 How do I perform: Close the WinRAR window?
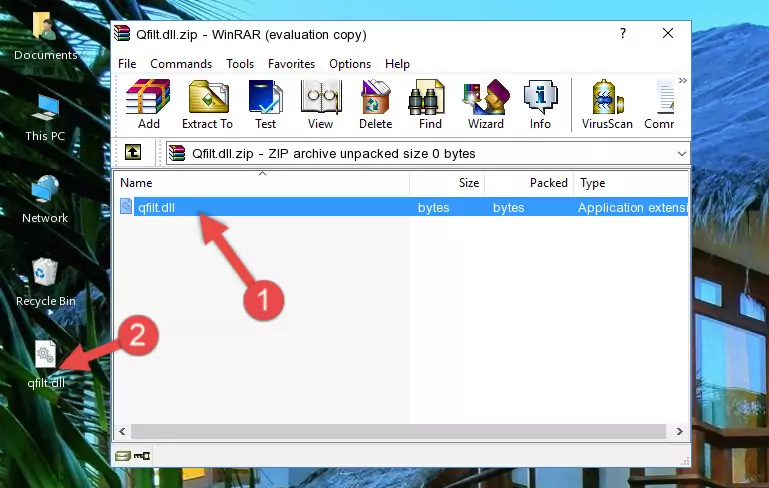(x=667, y=33)
